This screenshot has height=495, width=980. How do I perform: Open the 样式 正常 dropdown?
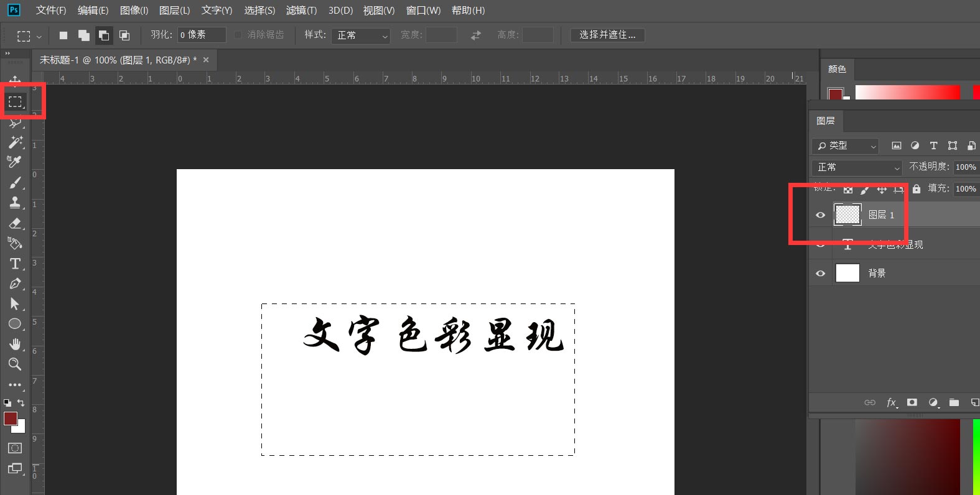(361, 35)
